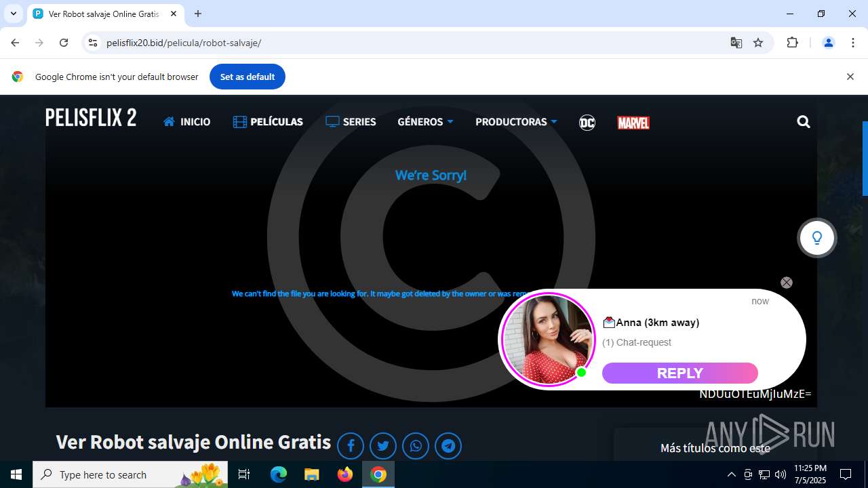Click the taskbar clock 11:25 PM

coord(810,474)
